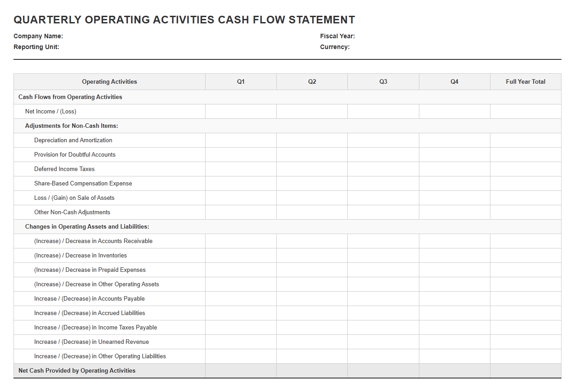Click the Q1 column header
This screenshot has width=575, height=392.
click(241, 81)
